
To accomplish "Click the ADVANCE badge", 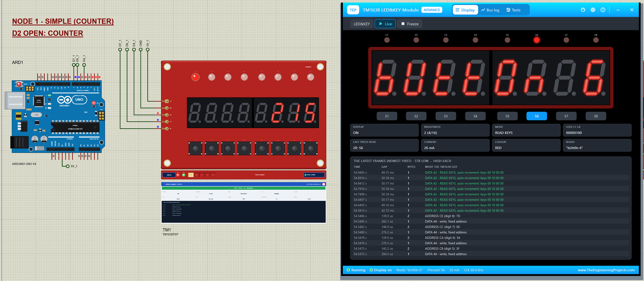I will [x=432, y=10].
